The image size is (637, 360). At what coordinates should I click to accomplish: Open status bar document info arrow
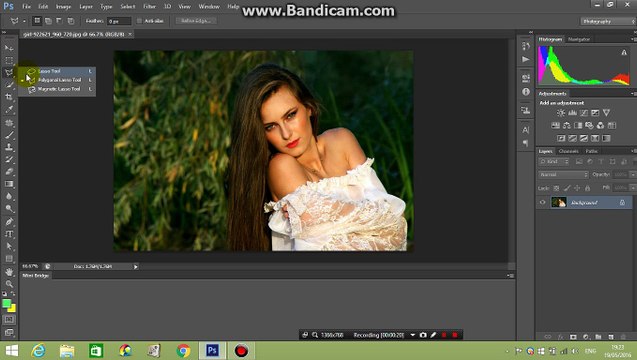[136, 267]
